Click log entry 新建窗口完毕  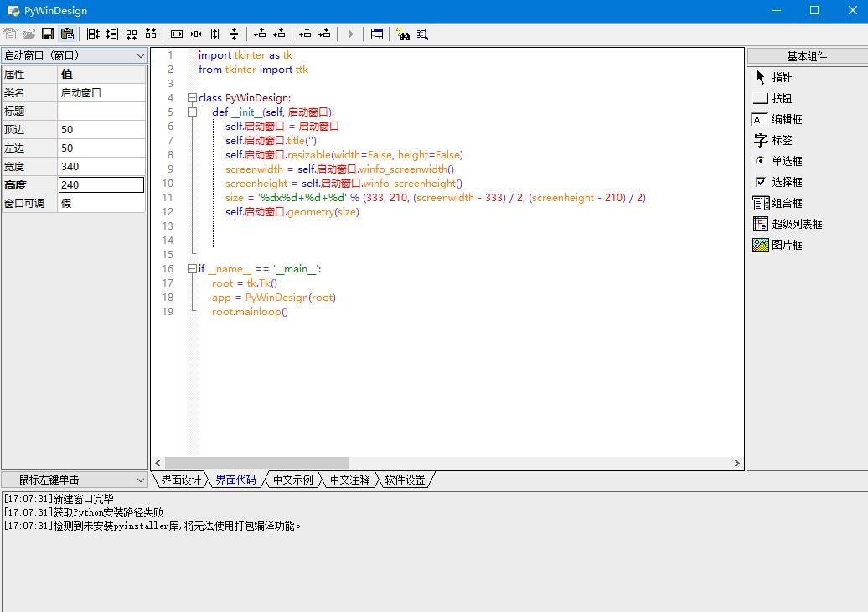point(58,499)
